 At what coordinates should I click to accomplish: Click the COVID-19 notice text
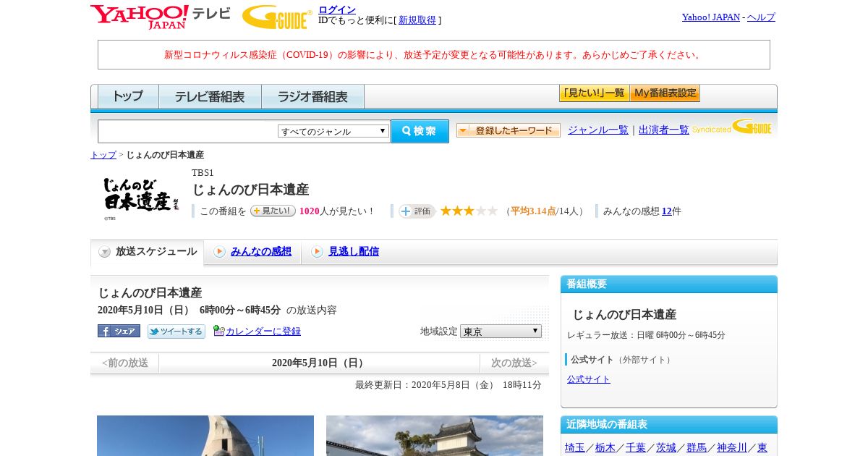(x=434, y=54)
